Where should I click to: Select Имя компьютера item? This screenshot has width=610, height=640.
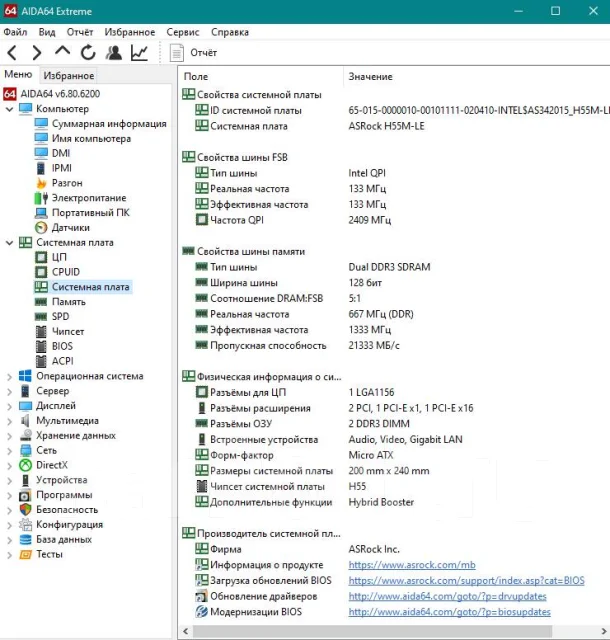(x=91, y=139)
